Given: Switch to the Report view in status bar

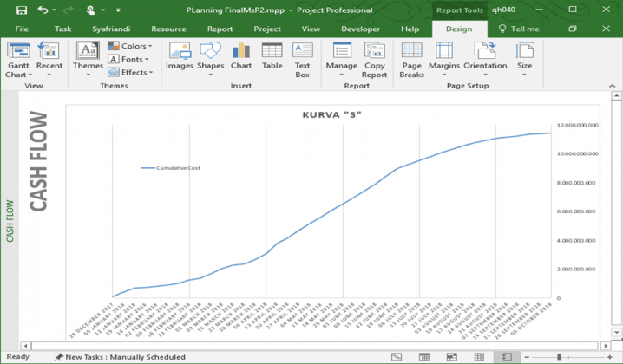Looking at the screenshot, I should (x=507, y=357).
